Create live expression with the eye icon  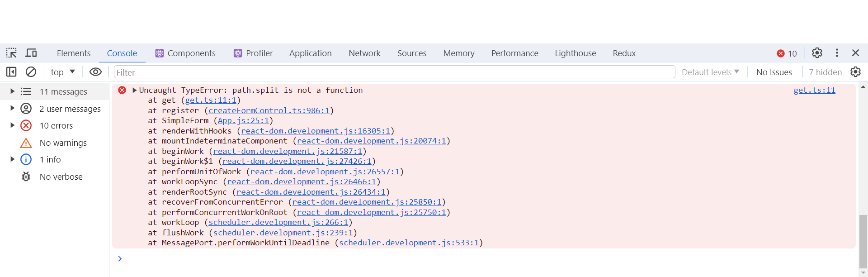pyautogui.click(x=95, y=72)
